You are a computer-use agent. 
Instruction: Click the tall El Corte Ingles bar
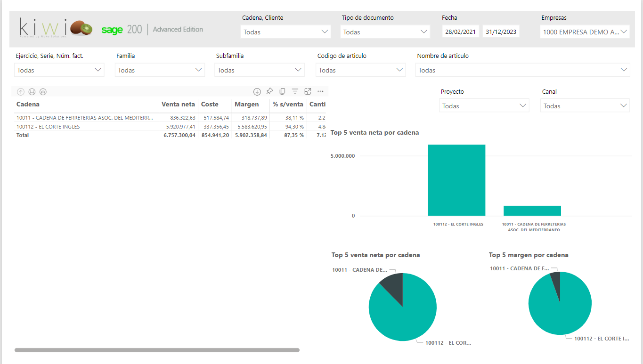click(456, 180)
